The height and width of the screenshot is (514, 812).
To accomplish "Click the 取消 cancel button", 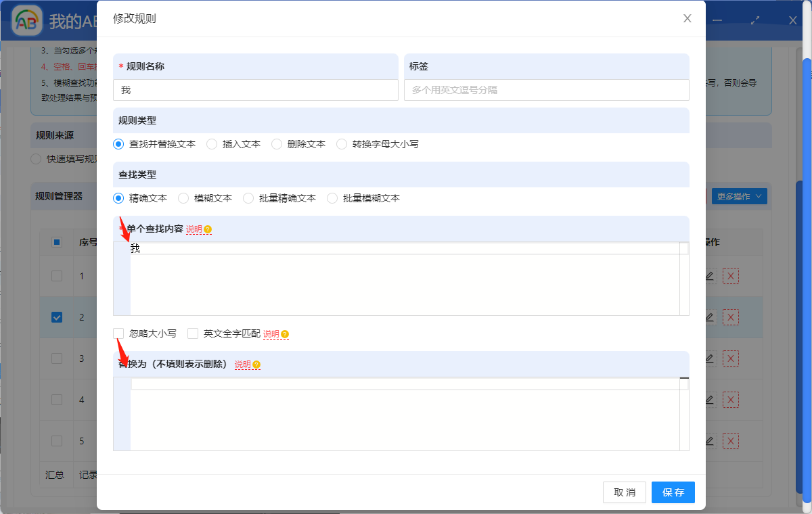I will (624, 492).
